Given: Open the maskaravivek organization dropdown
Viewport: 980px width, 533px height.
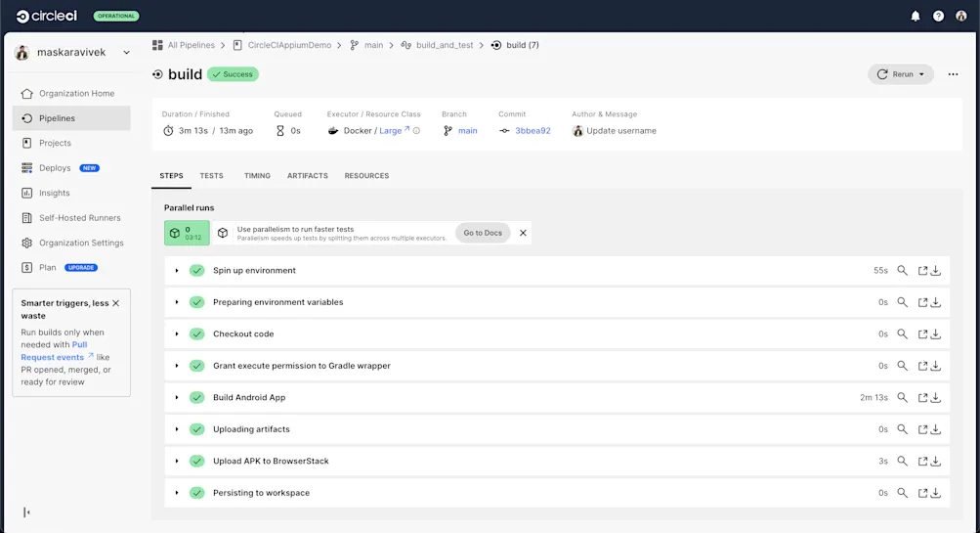Looking at the screenshot, I should (72, 53).
